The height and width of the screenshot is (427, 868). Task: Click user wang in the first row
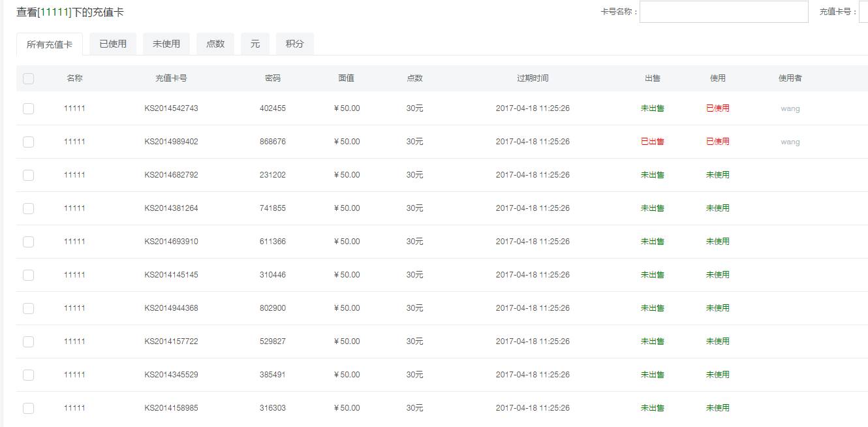[x=790, y=108]
